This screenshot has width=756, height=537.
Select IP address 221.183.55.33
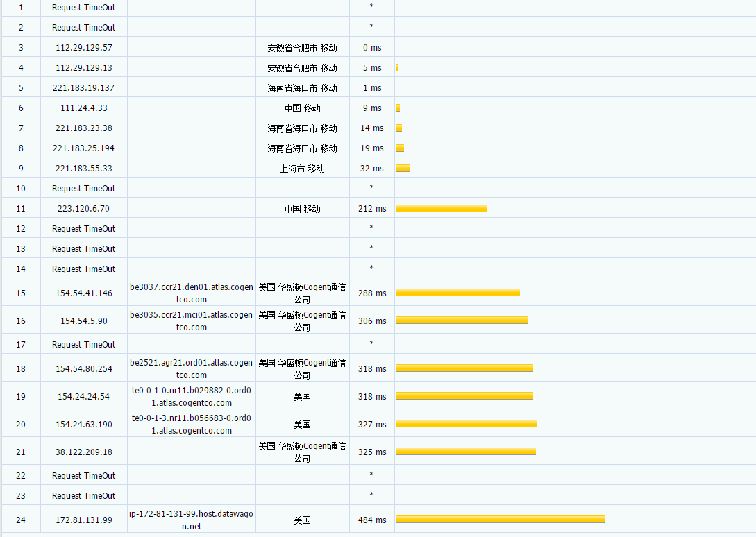[x=84, y=168]
